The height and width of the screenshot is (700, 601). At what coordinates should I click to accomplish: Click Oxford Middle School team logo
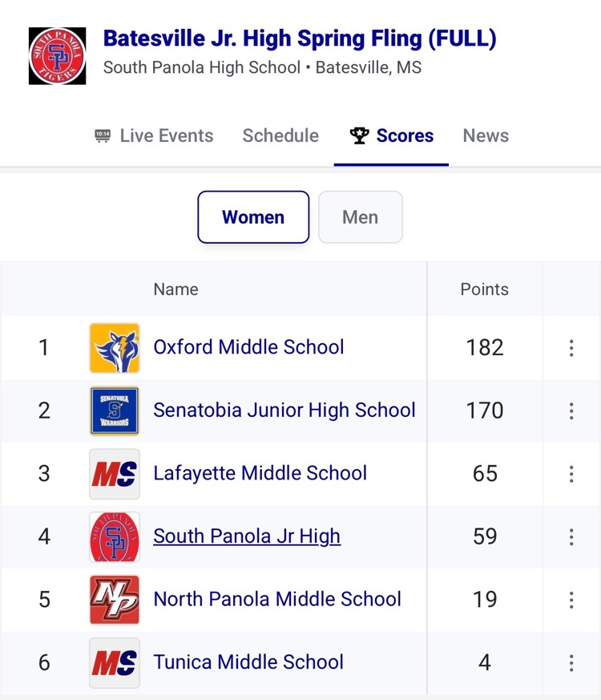pyautogui.click(x=115, y=348)
